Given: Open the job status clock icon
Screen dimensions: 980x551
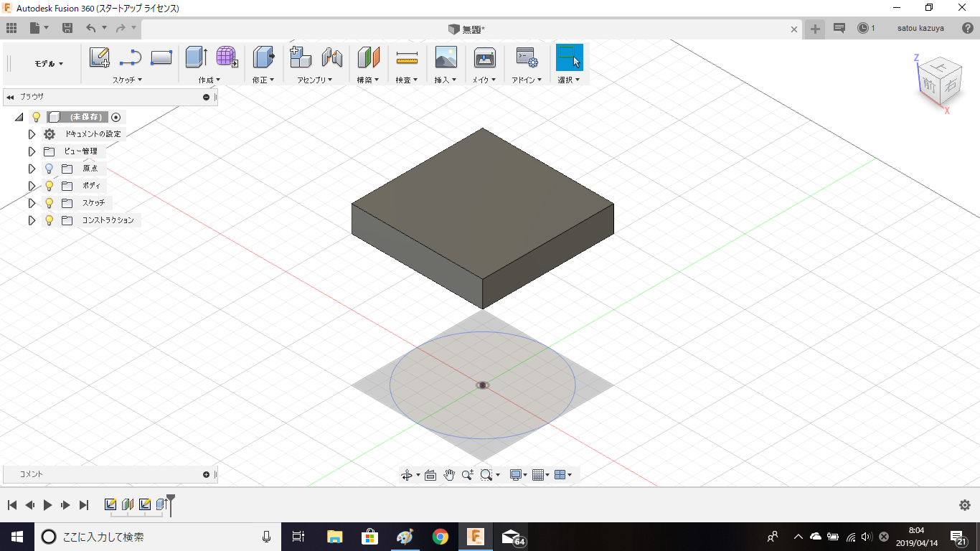Looking at the screenshot, I should [862, 28].
